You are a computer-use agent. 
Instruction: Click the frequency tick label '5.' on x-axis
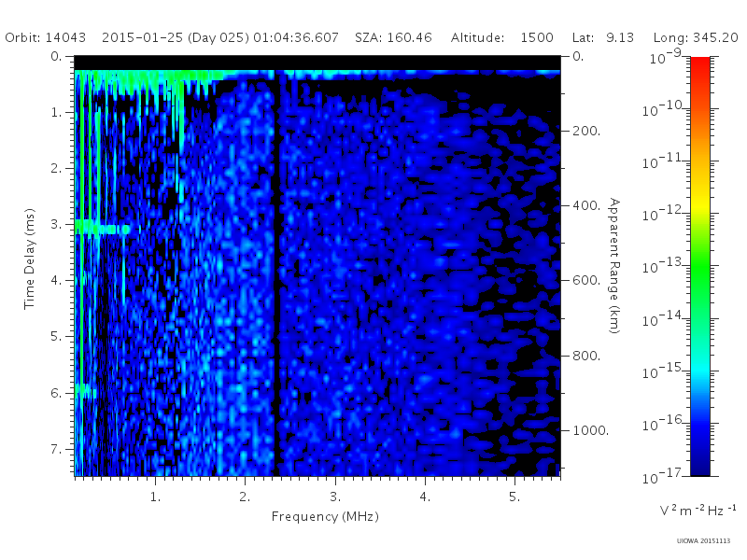tap(514, 497)
